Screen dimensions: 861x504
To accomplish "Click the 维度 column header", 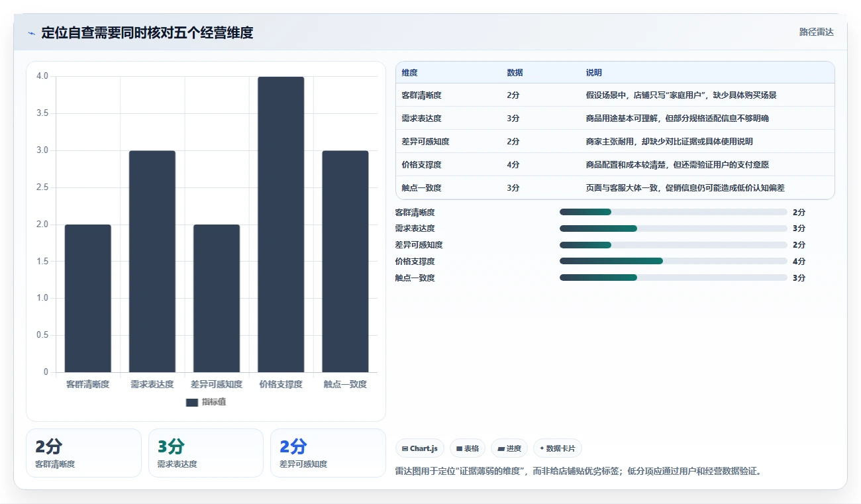I will click(410, 73).
